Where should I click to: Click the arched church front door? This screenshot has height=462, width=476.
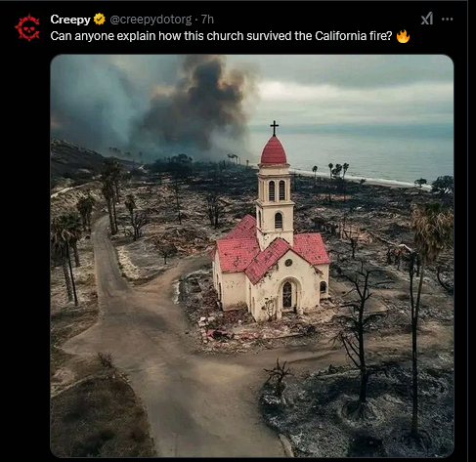tap(287, 295)
